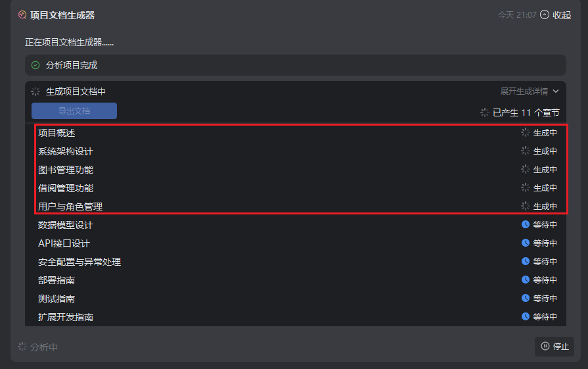This screenshot has height=369, width=588.
Task: Open the 测试指南 chapter row
Action: (57, 299)
